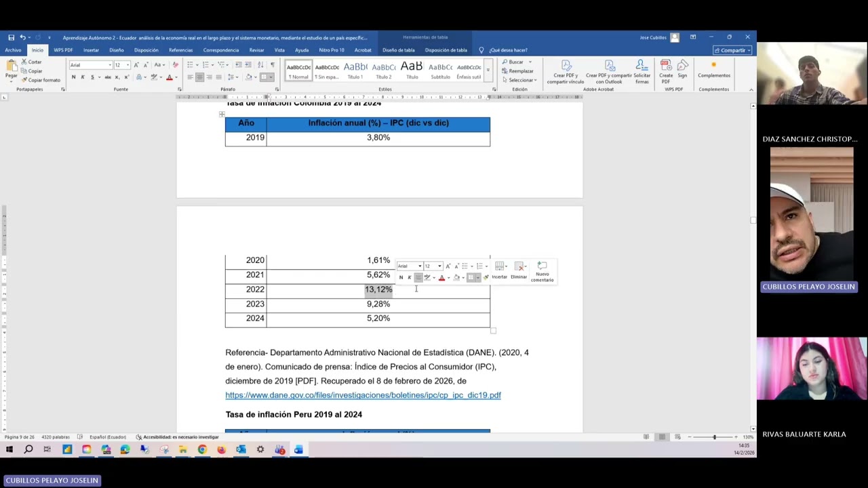Image resolution: width=868 pixels, height=488 pixels.
Task: Toggle right alignment in ribbon
Action: (x=209, y=77)
